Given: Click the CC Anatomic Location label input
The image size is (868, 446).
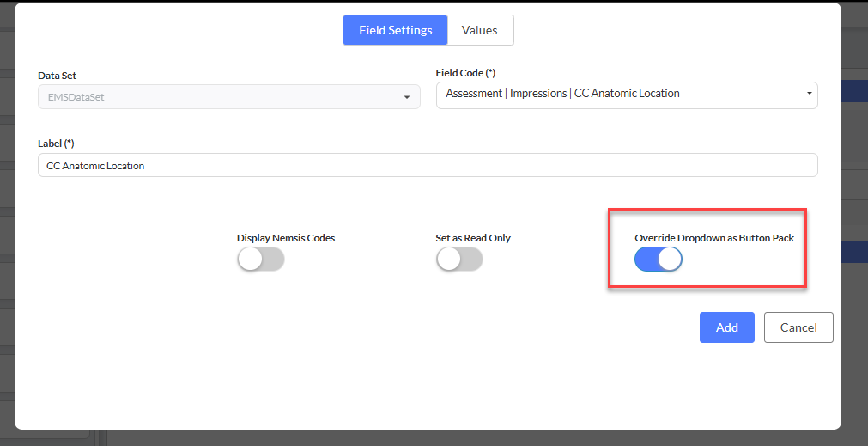Looking at the screenshot, I should pyautogui.click(x=428, y=165).
